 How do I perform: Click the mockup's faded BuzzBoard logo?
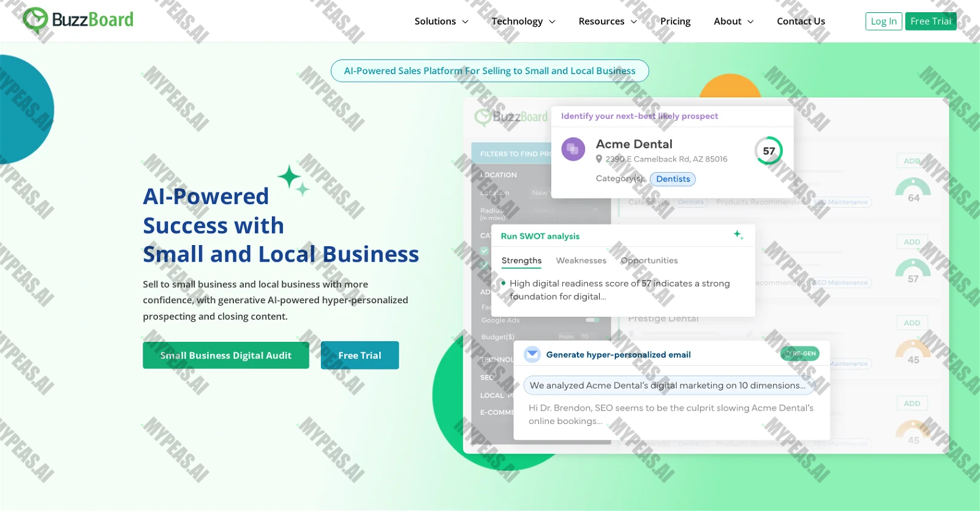pyautogui.click(x=511, y=116)
